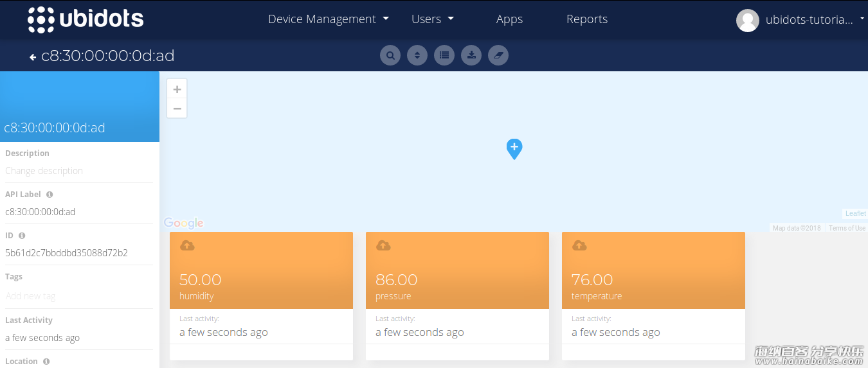Click the info icon next to API Label

pos(50,195)
